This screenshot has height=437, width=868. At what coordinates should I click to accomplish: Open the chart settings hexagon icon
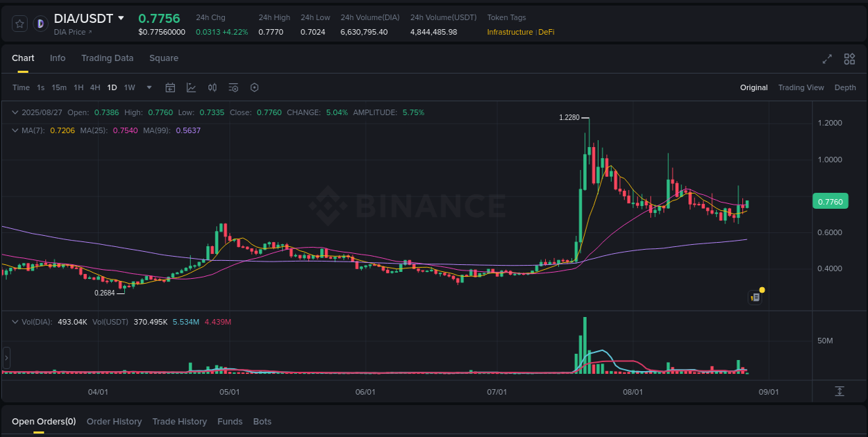point(254,87)
